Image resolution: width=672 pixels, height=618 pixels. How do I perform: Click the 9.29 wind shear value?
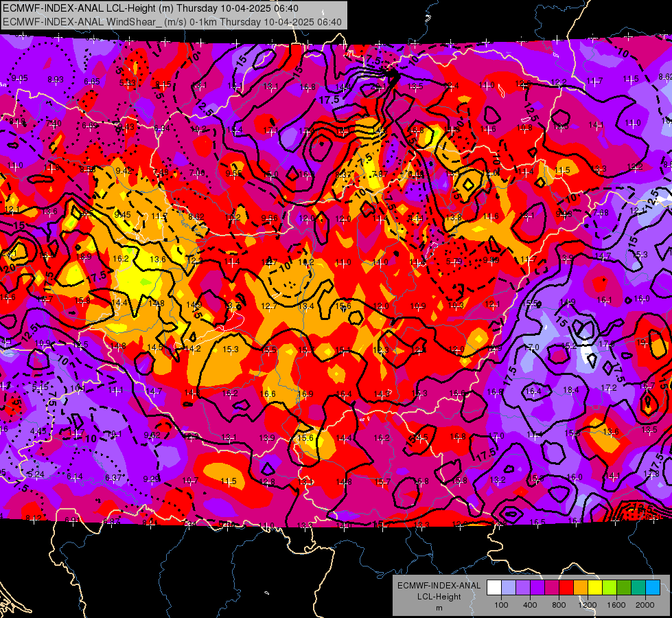152,479
